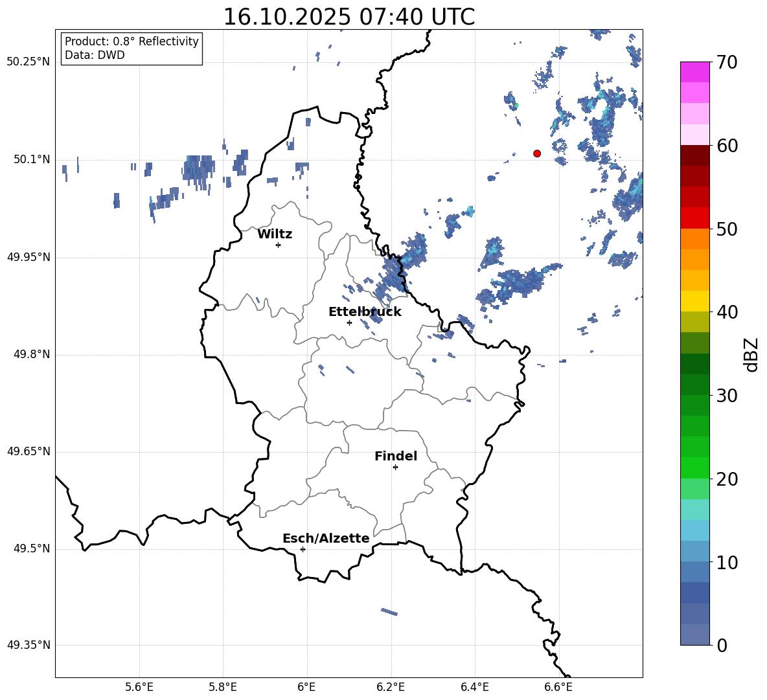Click the 6°E longitude label

(306, 687)
